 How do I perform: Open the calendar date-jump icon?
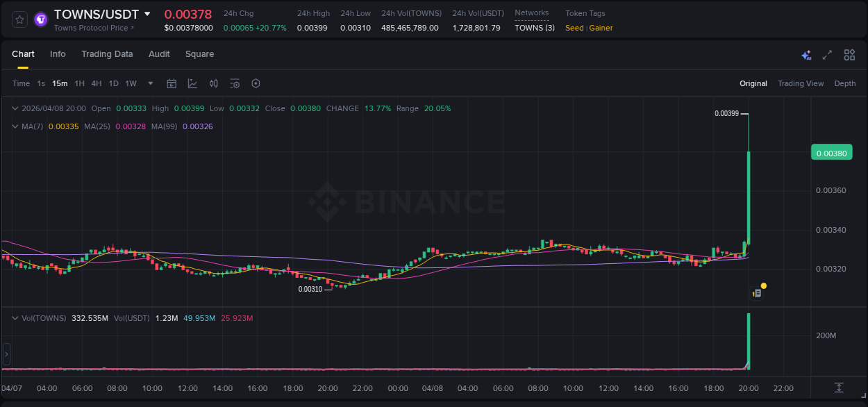(x=172, y=83)
